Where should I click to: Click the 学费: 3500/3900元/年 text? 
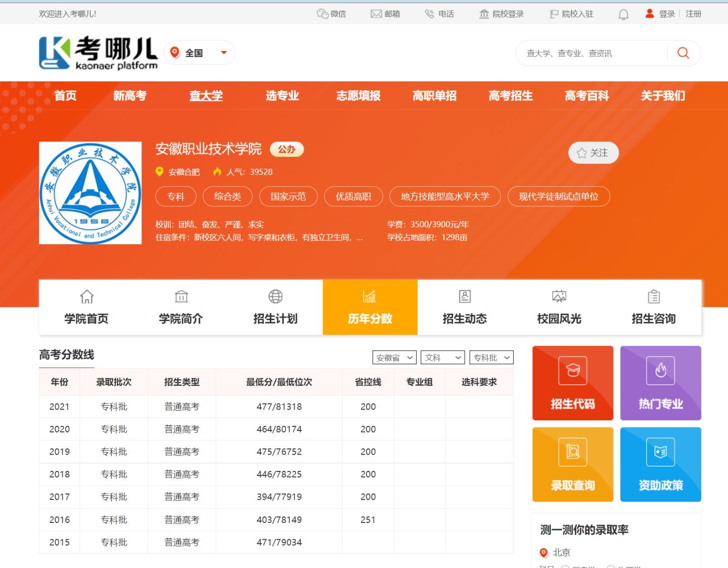(x=428, y=224)
